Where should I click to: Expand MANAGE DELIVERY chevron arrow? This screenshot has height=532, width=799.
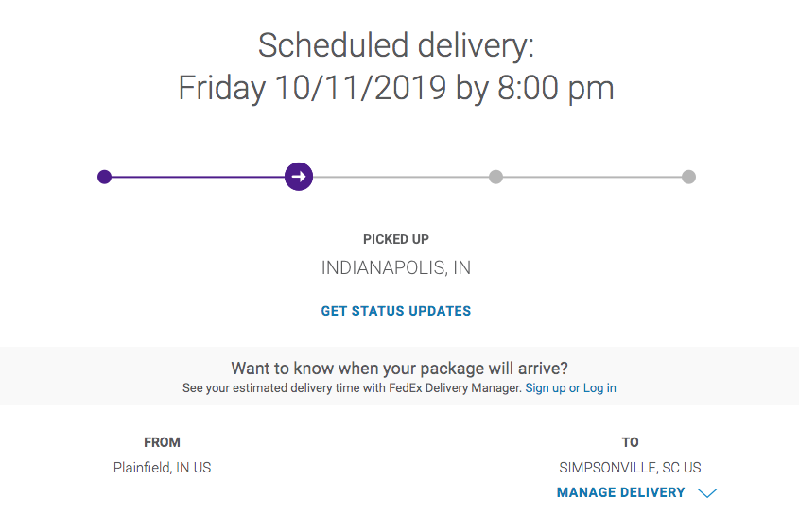click(x=707, y=493)
